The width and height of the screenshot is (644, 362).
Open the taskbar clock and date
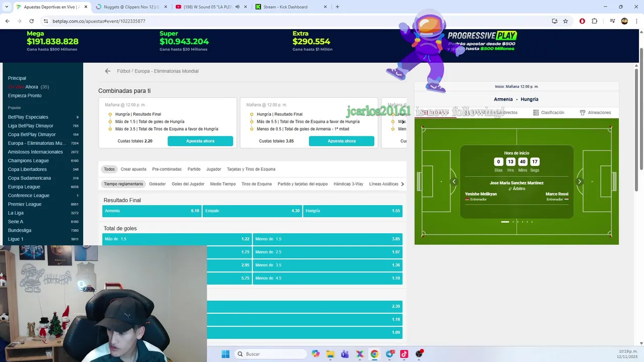click(627, 354)
